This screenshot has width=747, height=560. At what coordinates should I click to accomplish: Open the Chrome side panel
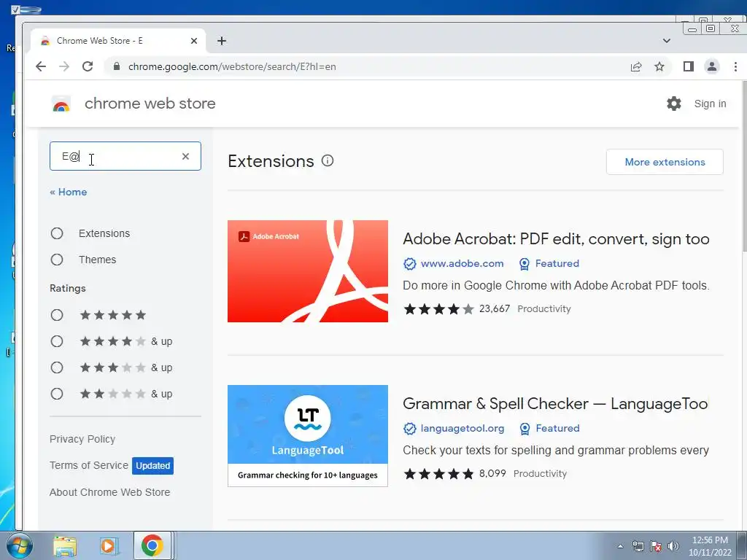coord(689,66)
